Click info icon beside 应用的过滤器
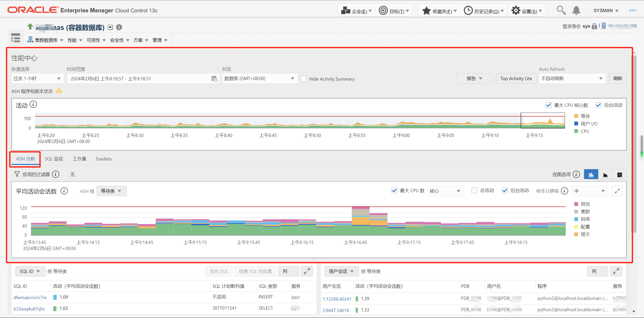 coord(56,174)
